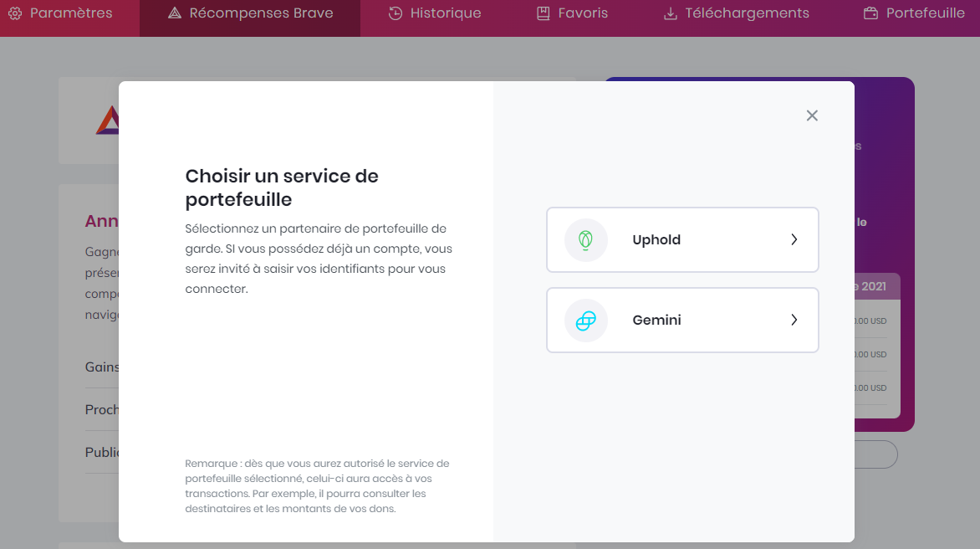
Task: Click the Favoris bookmark icon
Action: 544,13
